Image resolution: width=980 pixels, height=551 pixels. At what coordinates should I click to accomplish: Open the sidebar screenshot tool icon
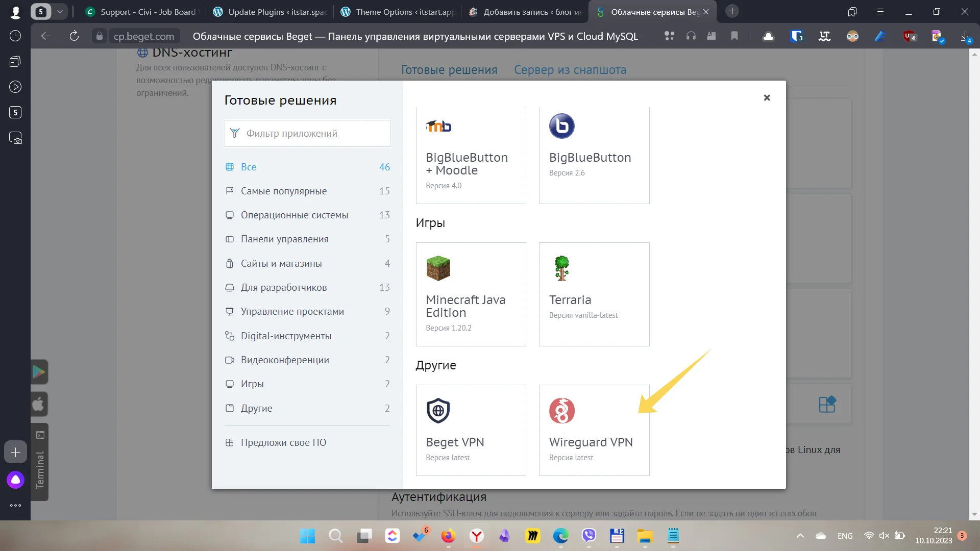pyautogui.click(x=15, y=138)
